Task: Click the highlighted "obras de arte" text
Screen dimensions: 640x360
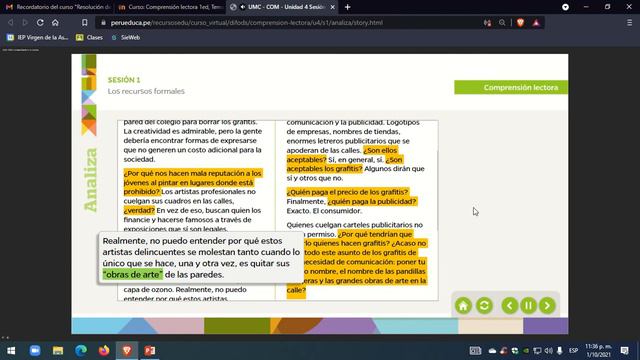Action: click(133, 274)
